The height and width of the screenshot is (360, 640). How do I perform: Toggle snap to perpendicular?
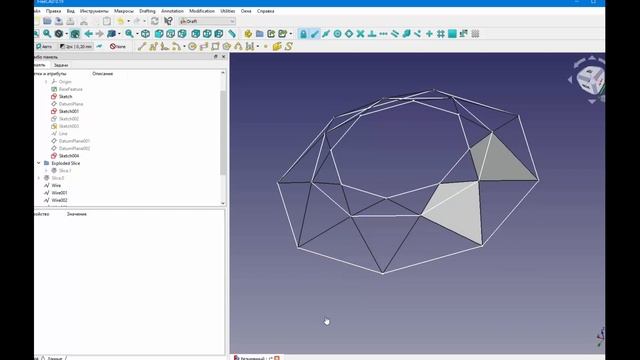coord(372,33)
